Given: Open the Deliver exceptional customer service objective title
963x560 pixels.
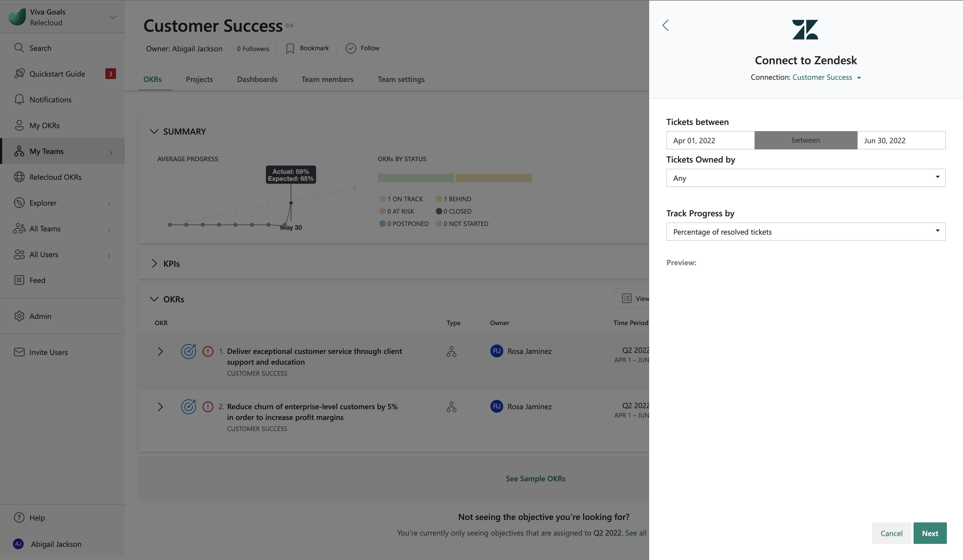Looking at the screenshot, I should (314, 356).
